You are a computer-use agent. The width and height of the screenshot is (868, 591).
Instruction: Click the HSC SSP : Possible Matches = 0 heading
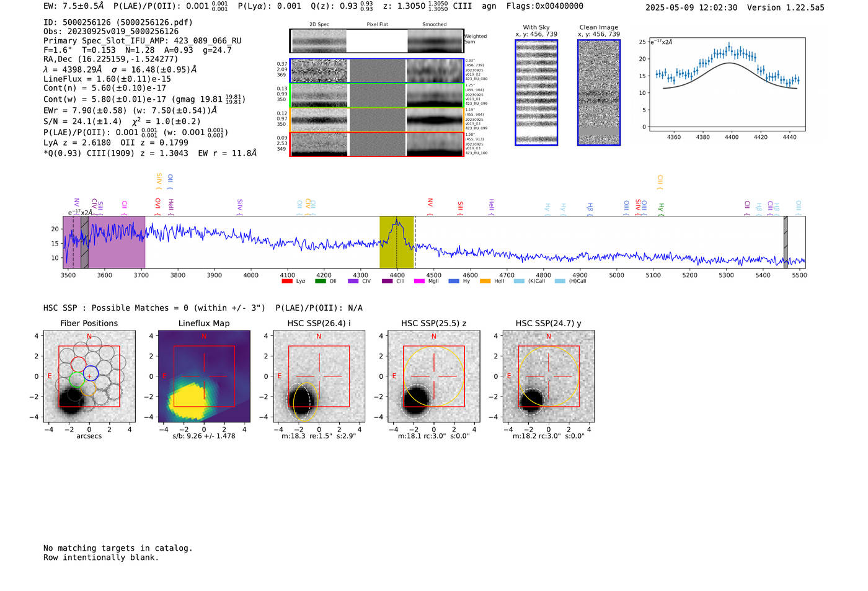(x=154, y=308)
